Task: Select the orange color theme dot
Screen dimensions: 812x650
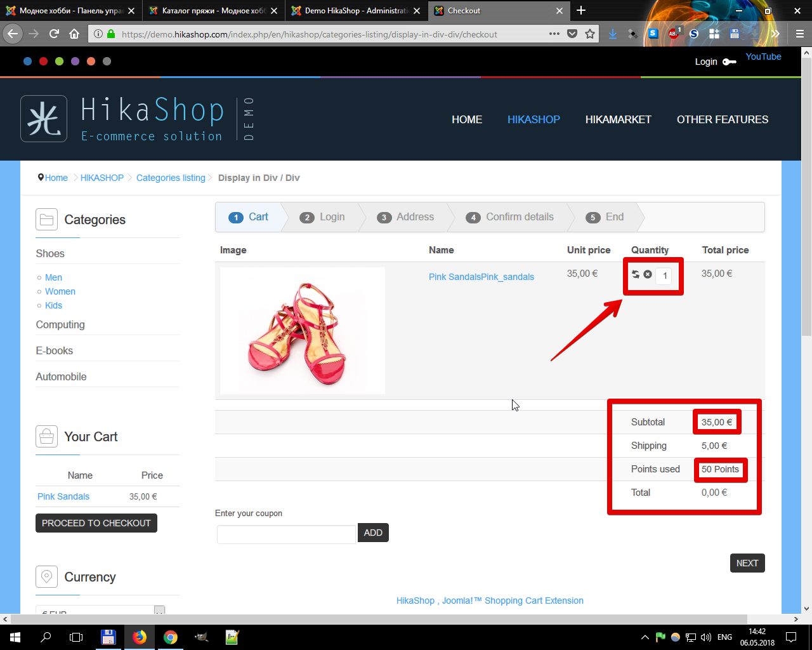Action: coord(91,61)
